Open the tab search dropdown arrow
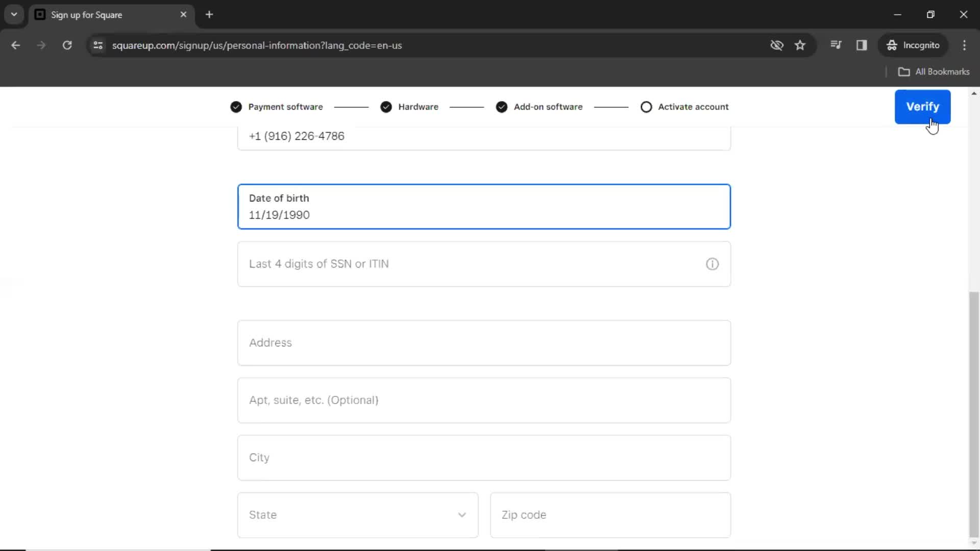The image size is (980, 551). point(14,14)
